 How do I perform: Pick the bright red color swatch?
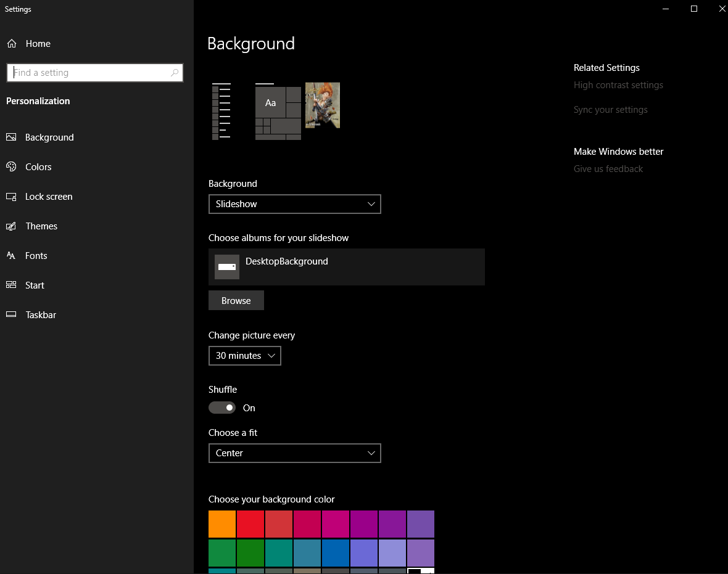[250, 524]
